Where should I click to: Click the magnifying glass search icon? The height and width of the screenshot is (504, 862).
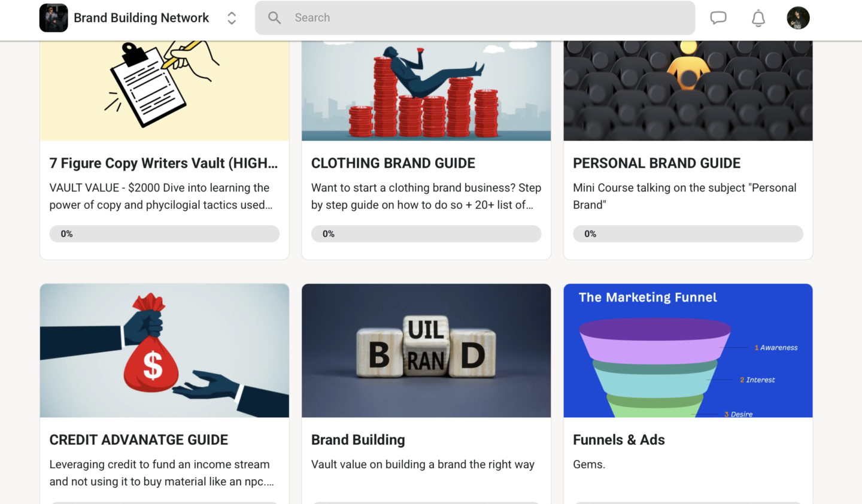click(x=274, y=18)
